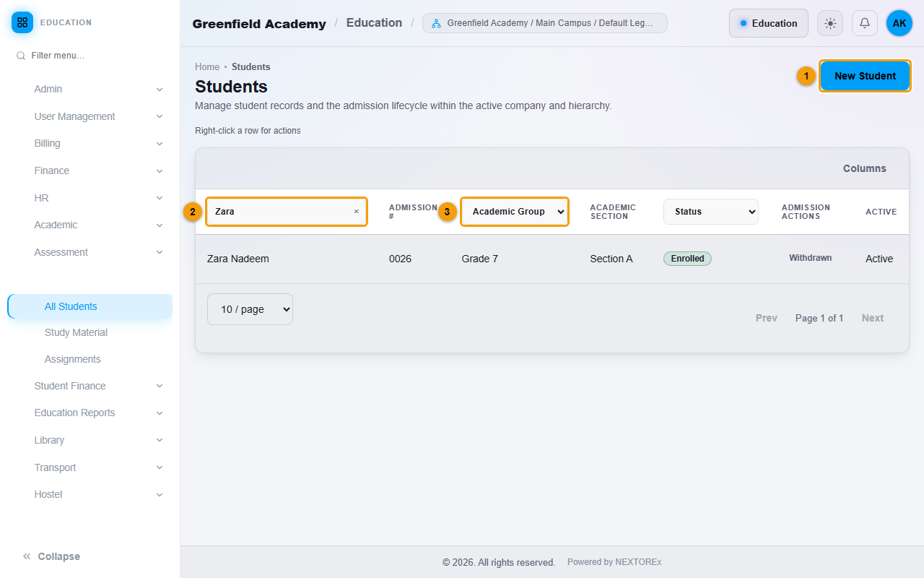The width and height of the screenshot is (924, 578).
Task: Open the 10 / page size dropdown
Action: [250, 309]
